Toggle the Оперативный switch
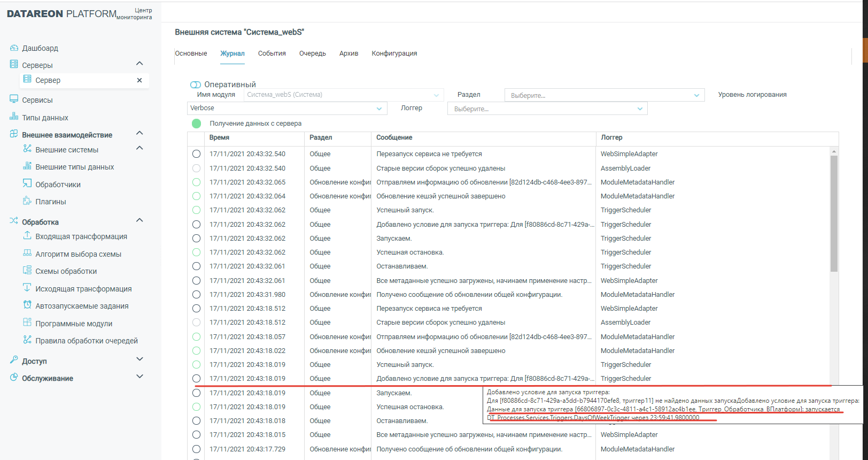 coord(196,85)
